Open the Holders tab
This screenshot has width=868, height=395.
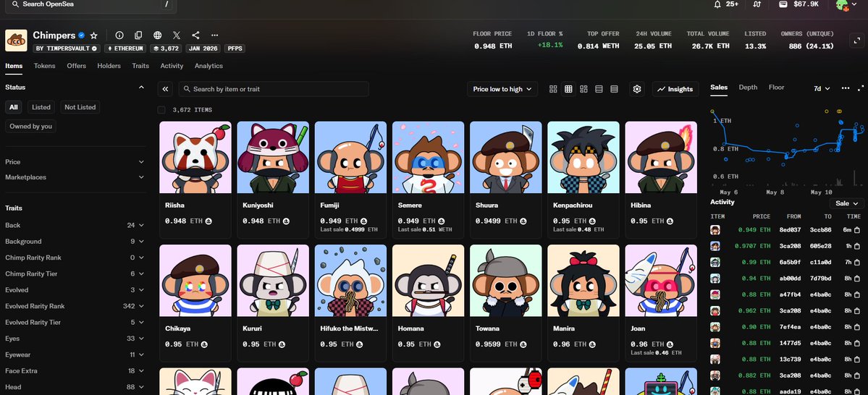click(109, 66)
